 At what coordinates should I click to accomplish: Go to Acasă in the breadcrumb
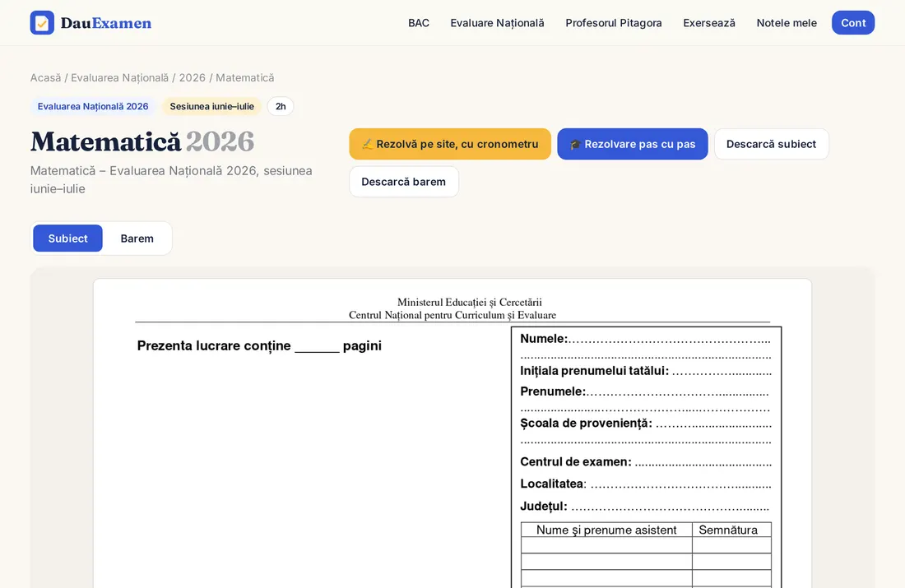click(x=45, y=78)
